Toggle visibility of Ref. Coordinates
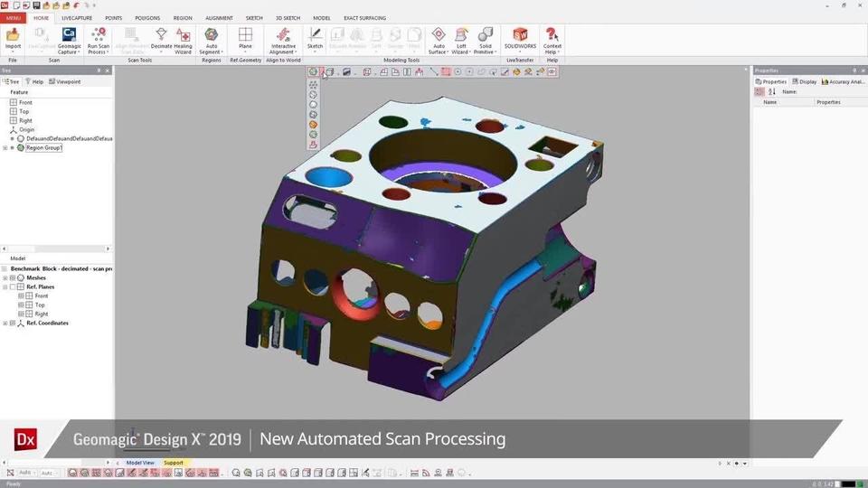 click(13, 324)
